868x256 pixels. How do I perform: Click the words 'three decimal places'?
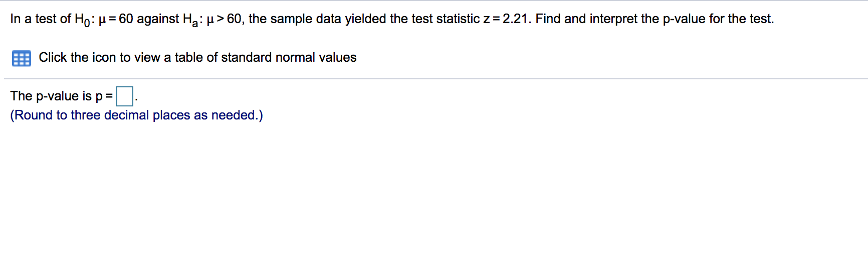(x=131, y=115)
